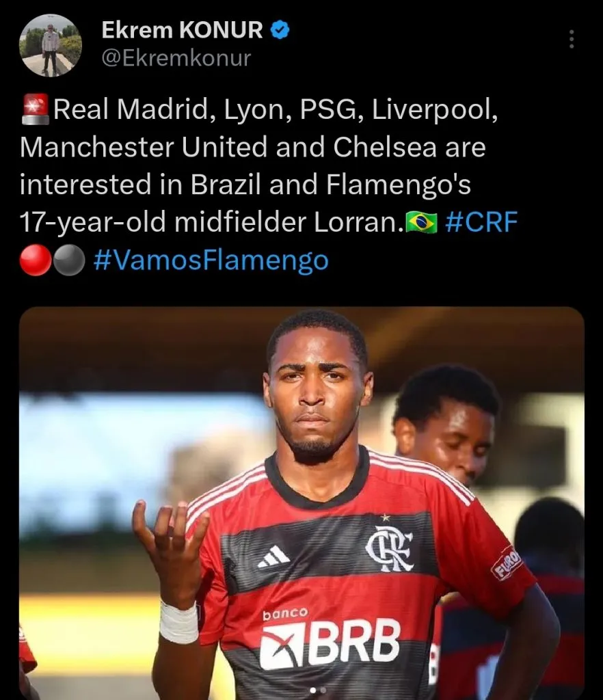
Task: Click the tweet text about Lorran
Action: pyautogui.click(x=268, y=184)
